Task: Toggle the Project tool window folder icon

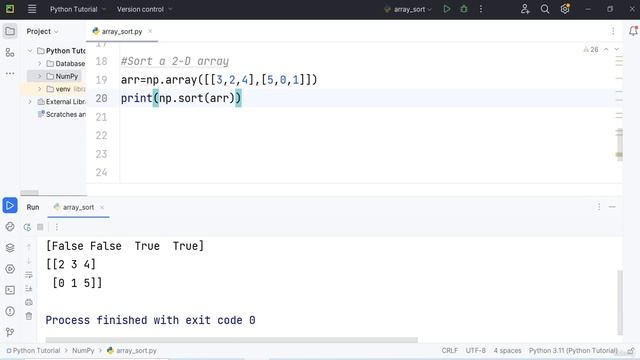Action: coord(10,31)
